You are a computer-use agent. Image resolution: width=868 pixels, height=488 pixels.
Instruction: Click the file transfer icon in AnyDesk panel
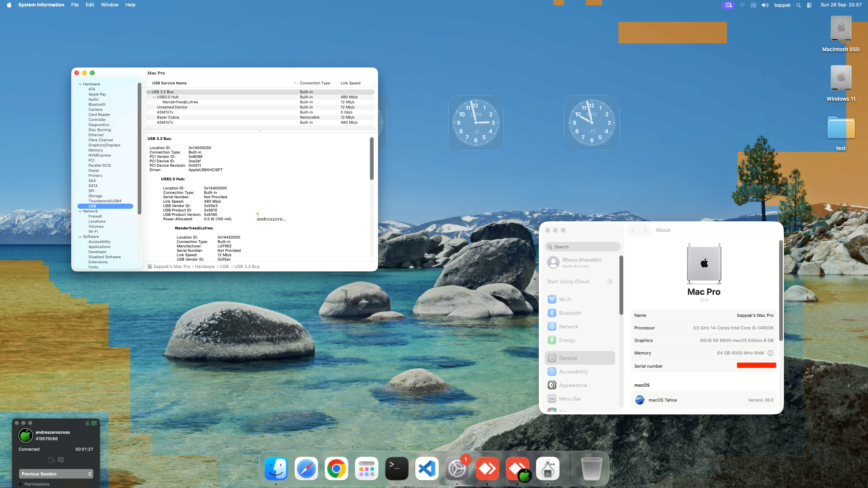(x=51, y=460)
